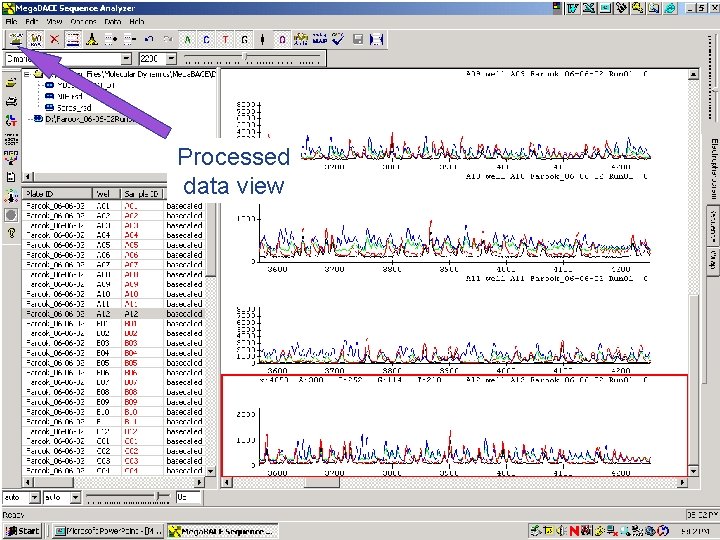
Task: Click the A12 electropherogram panel outlined in red
Action: click(x=455, y=426)
